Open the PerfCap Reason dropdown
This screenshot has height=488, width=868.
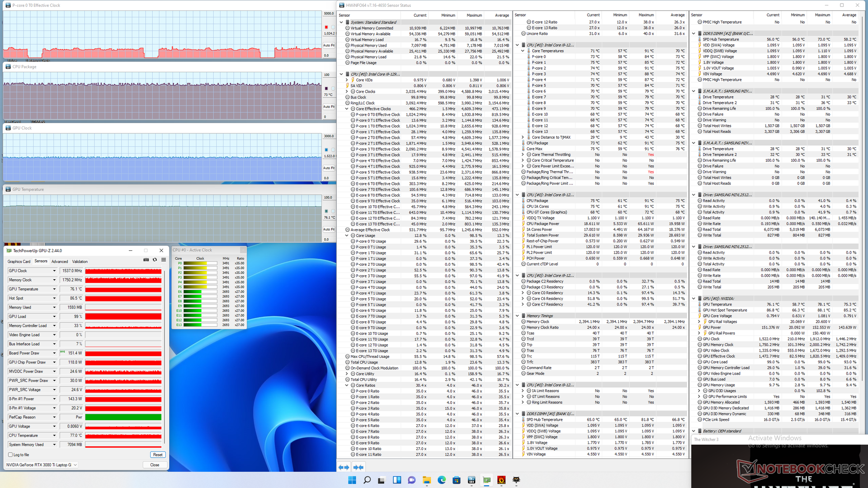54,417
